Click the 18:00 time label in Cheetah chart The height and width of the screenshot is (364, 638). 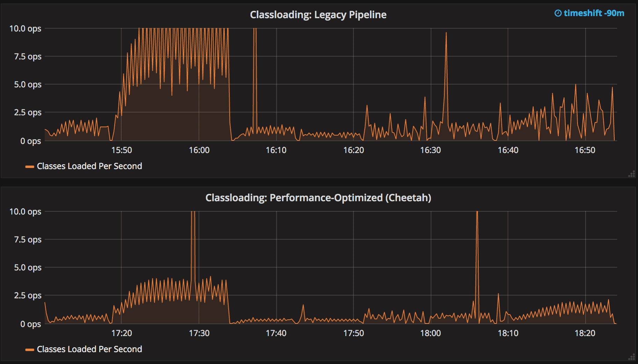point(430,333)
